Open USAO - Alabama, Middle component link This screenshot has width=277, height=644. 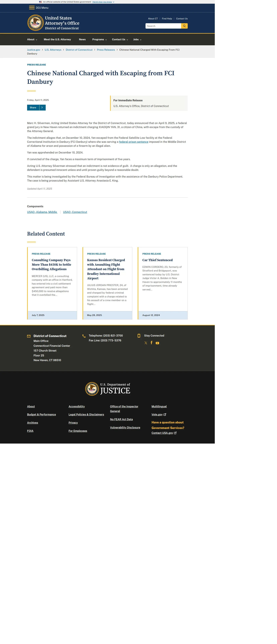pyautogui.click(x=42, y=212)
